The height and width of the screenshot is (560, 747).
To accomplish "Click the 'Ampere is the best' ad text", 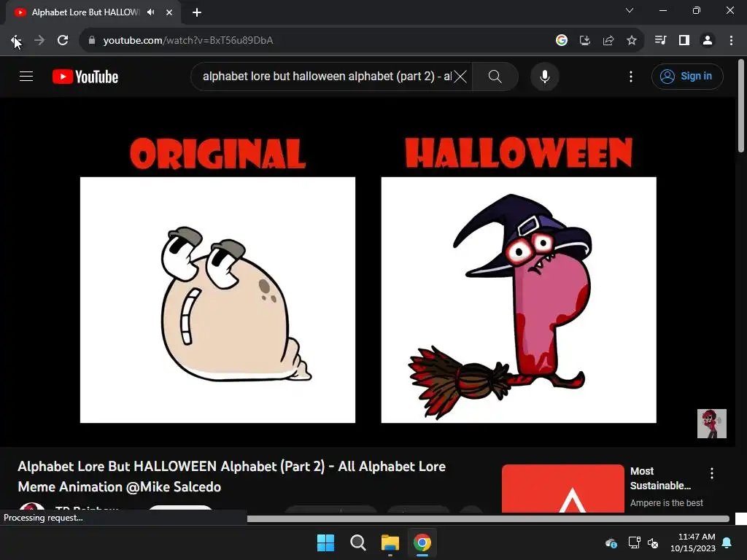I will point(667,503).
